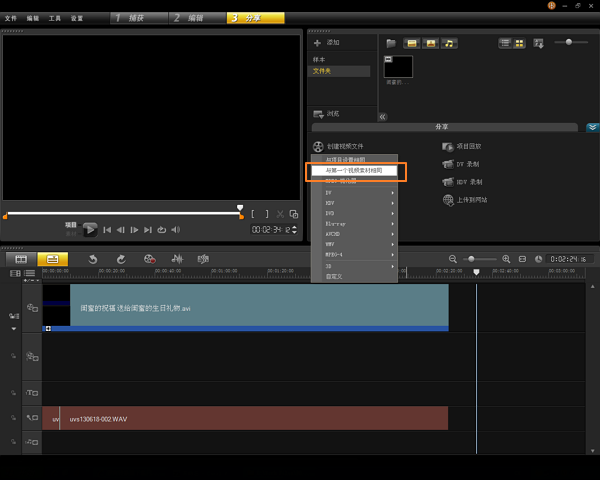600x480 pixels.
Task: Click the Add folder button in library
Action: pos(326,42)
